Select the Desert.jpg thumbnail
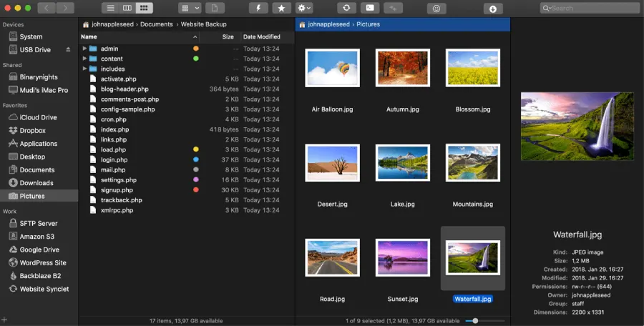644x326 pixels. 332,162
